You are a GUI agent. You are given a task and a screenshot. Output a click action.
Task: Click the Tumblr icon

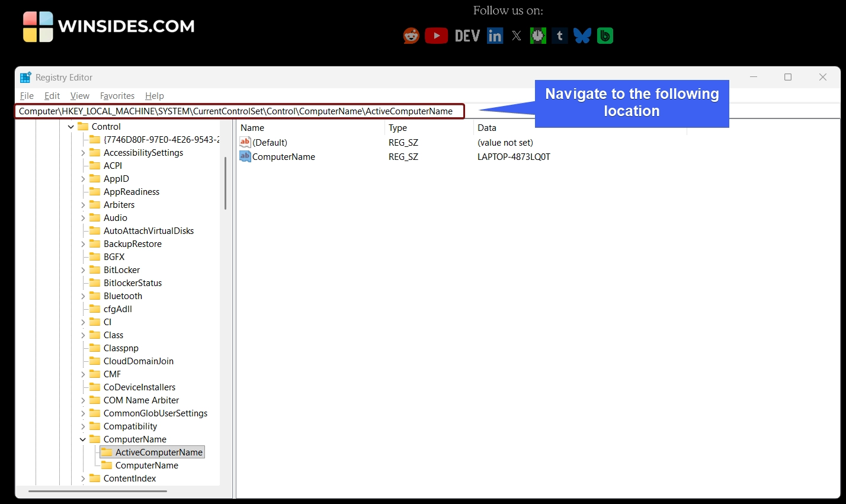pos(559,36)
